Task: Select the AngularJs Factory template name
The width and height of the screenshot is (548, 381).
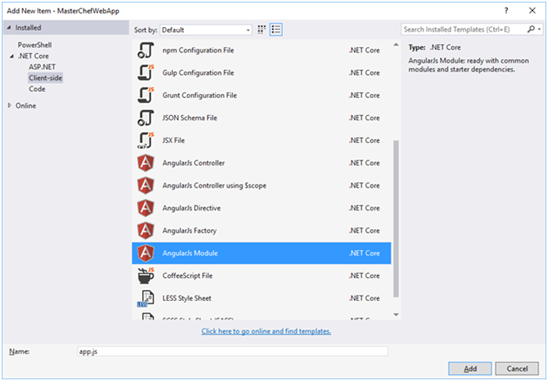Action: tap(189, 231)
